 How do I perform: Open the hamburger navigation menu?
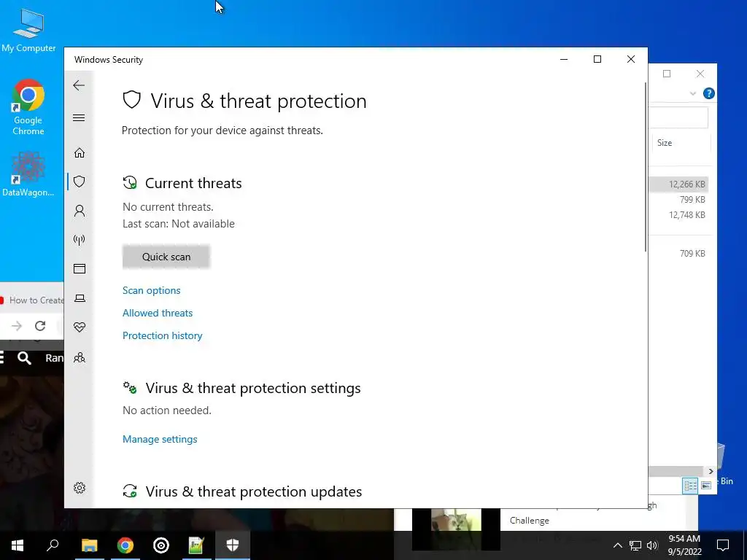pyautogui.click(x=79, y=117)
